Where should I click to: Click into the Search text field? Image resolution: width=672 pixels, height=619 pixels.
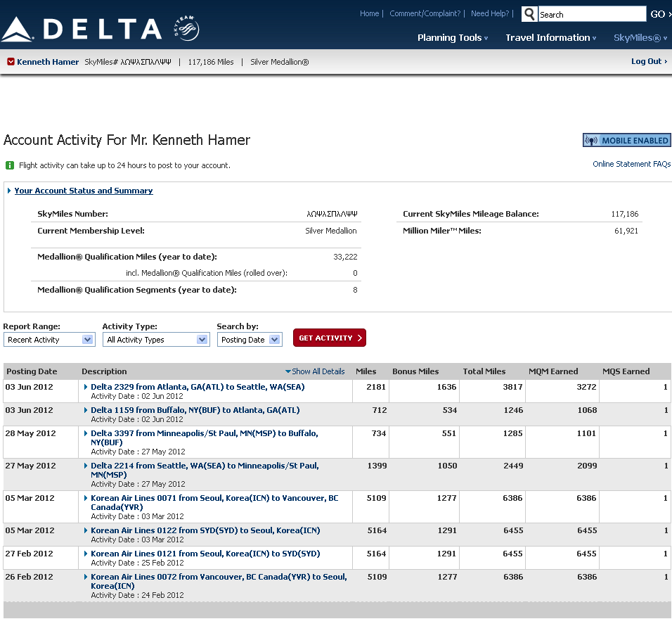coord(592,14)
